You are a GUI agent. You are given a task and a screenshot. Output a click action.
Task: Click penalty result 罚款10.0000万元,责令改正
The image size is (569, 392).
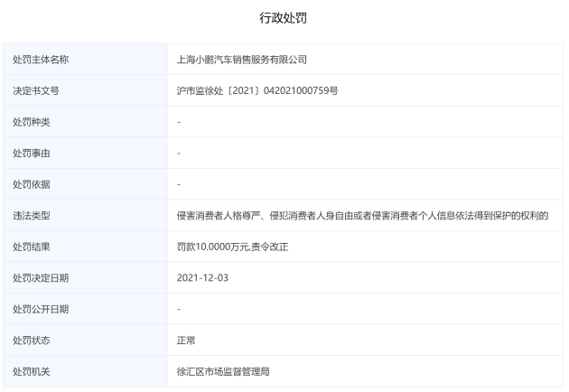[232, 247]
